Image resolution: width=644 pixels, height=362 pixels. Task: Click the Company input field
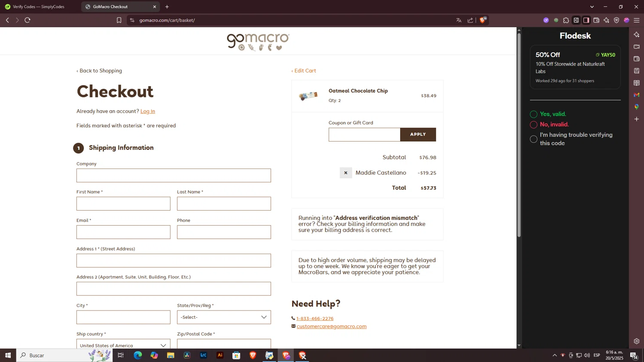coord(173,175)
